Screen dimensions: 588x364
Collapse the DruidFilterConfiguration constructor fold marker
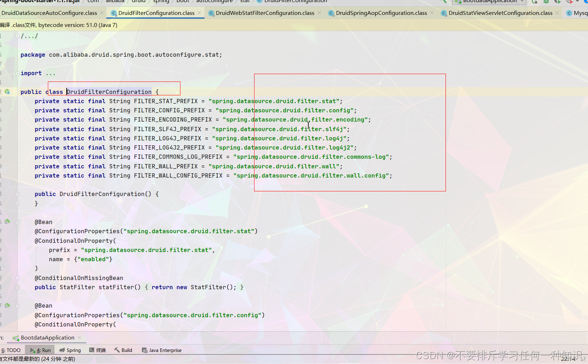(x=17, y=194)
